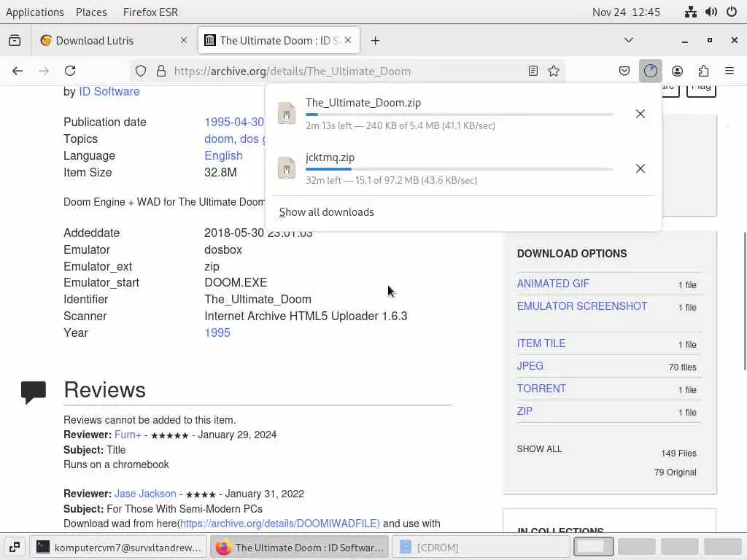Focus the archive.org URL address bar

(348, 71)
